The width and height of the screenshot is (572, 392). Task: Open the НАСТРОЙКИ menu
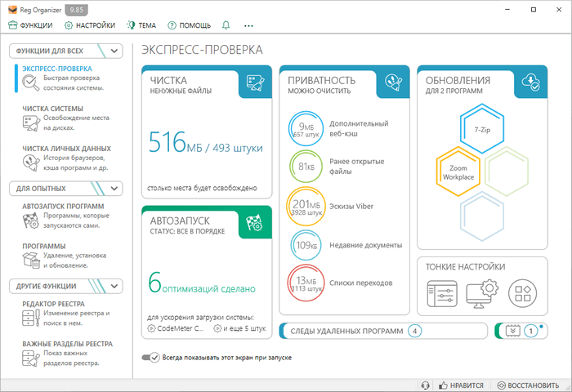tap(90, 25)
